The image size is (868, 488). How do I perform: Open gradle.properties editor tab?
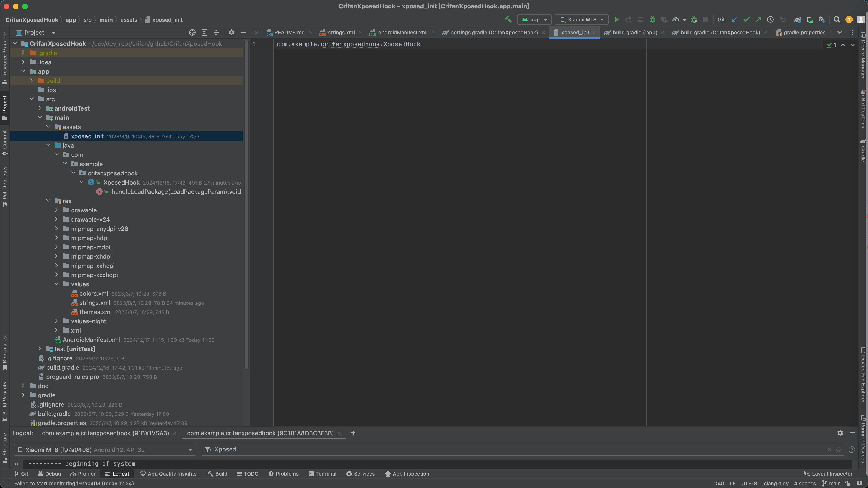(x=804, y=32)
